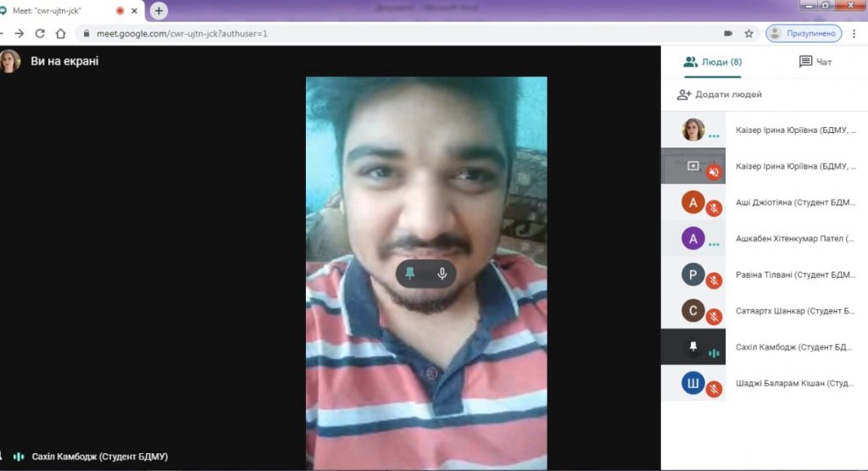Bookmark this page with the star icon
Viewport: 868px width, 471px height.
tap(749, 34)
